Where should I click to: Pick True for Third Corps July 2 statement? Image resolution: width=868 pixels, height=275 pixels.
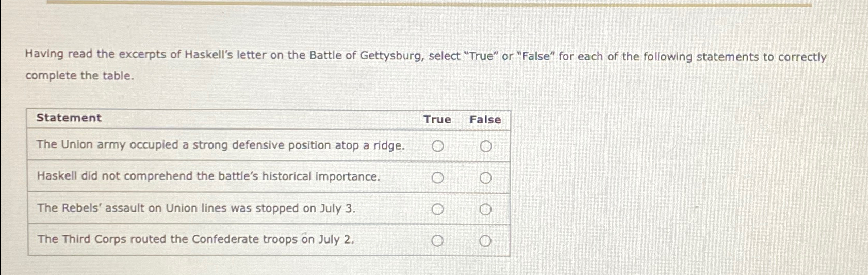tap(437, 241)
